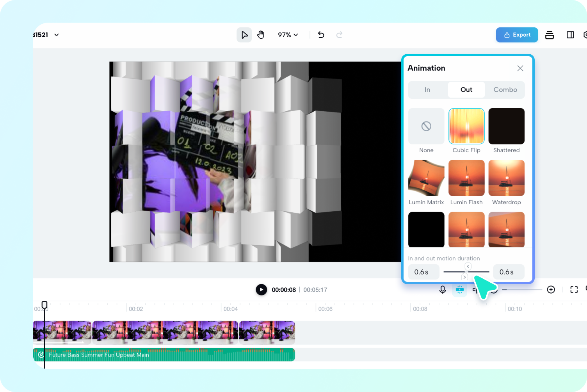The width and height of the screenshot is (587, 392).
Task: Select the Lumin Flash animation
Action: click(x=466, y=178)
